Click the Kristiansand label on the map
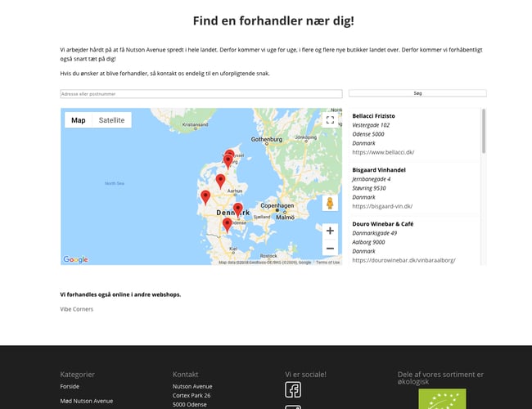The width and height of the screenshot is (532, 409). tap(195, 124)
